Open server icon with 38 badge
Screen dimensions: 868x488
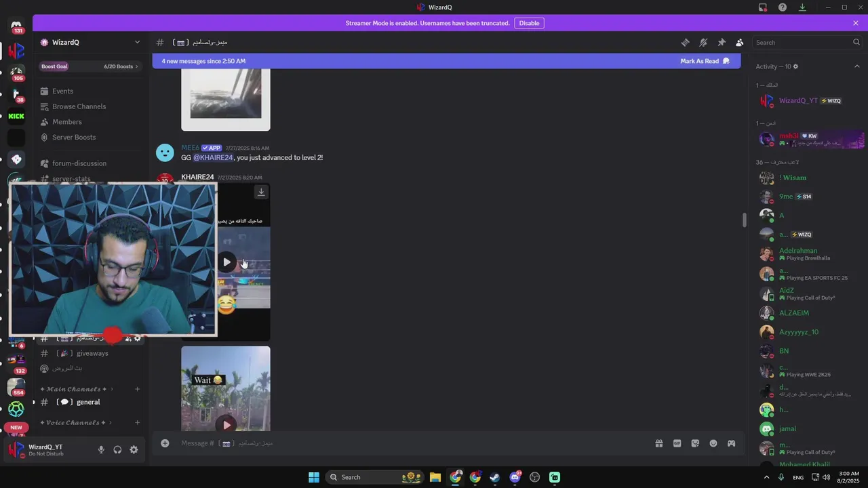[x=16, y=94]
